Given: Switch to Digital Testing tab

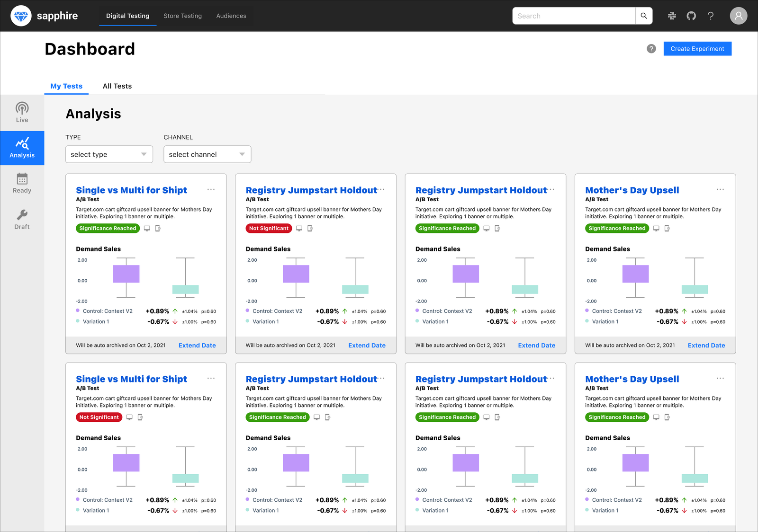Looking at the screenshot, I should pyautogui.click(x=127, y=16).
